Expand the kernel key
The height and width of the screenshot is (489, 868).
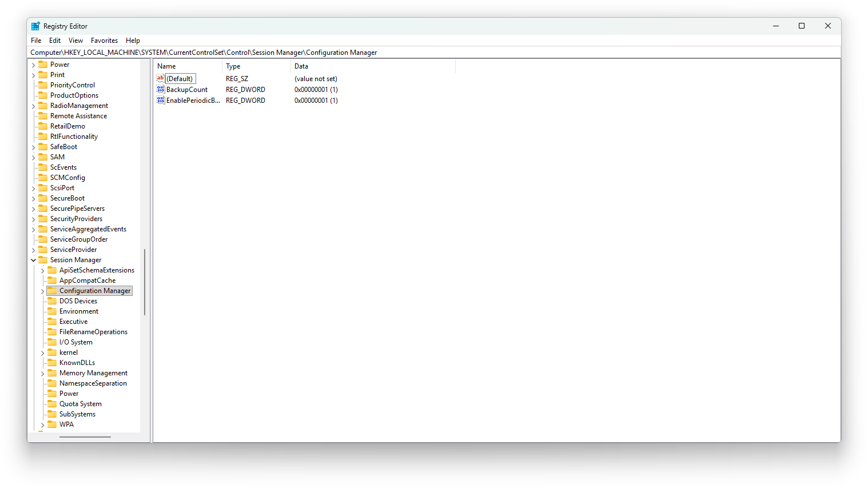[43, 353]
